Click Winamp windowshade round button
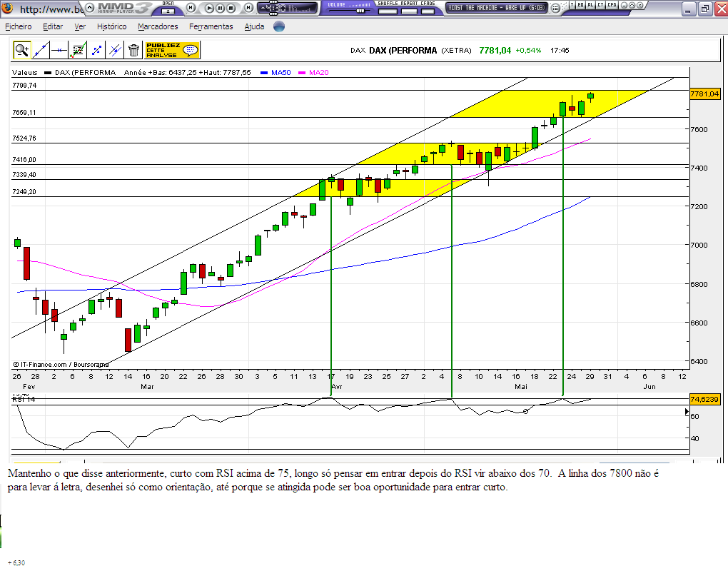This screenshot has height=571, width=728. click(x=632, y=5)
